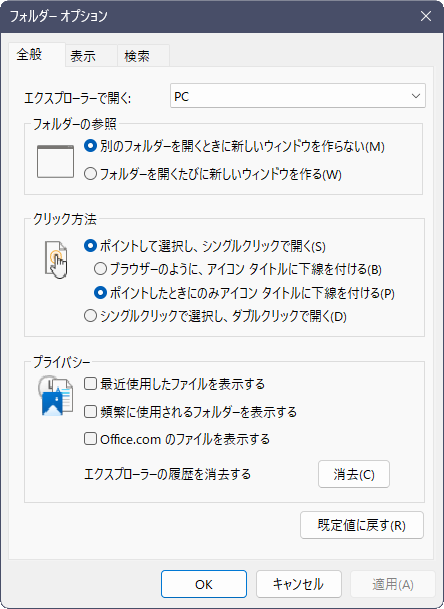Click the キャンセル button
This screenshot has height=609, width=444.
click(299, 584)
